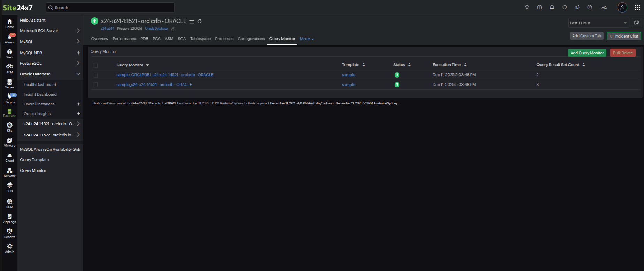
Task: Switch to the Overview tab
Action: tap(100, 39)
